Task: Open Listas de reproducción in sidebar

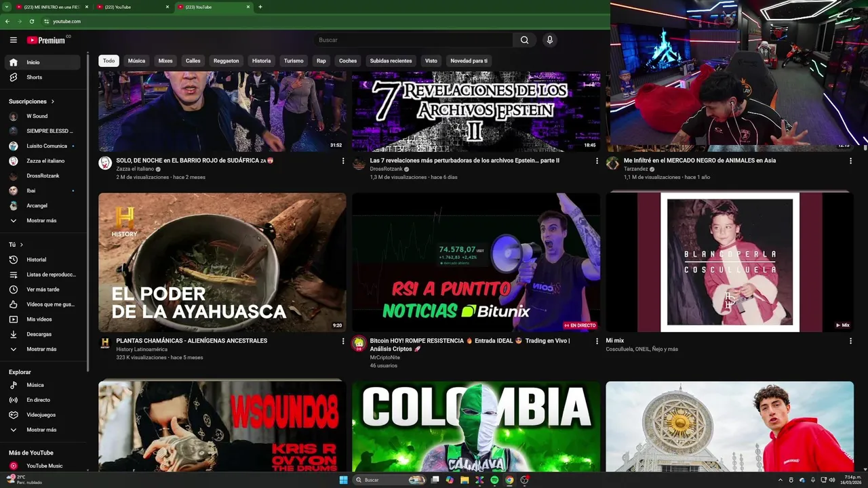Action: [x=42, y=274]
